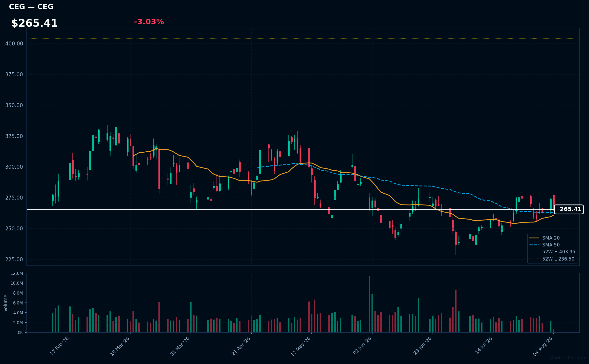
Task: Click the -3.03% change percentage
Action: tap(149, 22)
